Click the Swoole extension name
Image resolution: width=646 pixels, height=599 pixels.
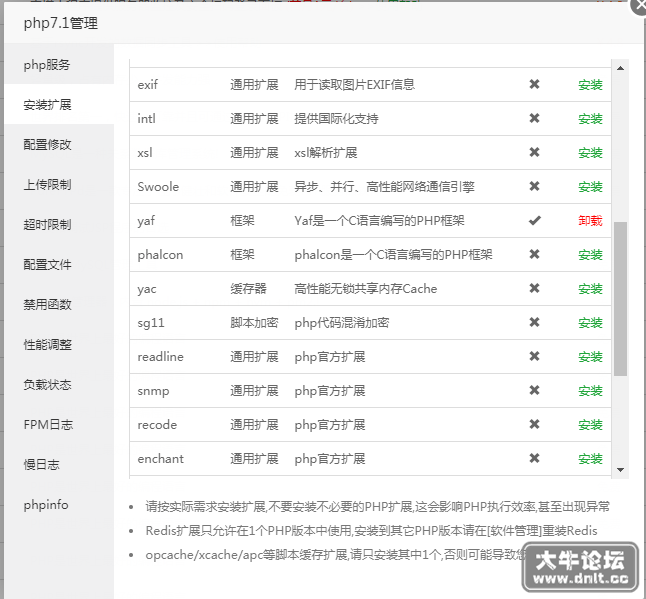[x=158, y=187]
